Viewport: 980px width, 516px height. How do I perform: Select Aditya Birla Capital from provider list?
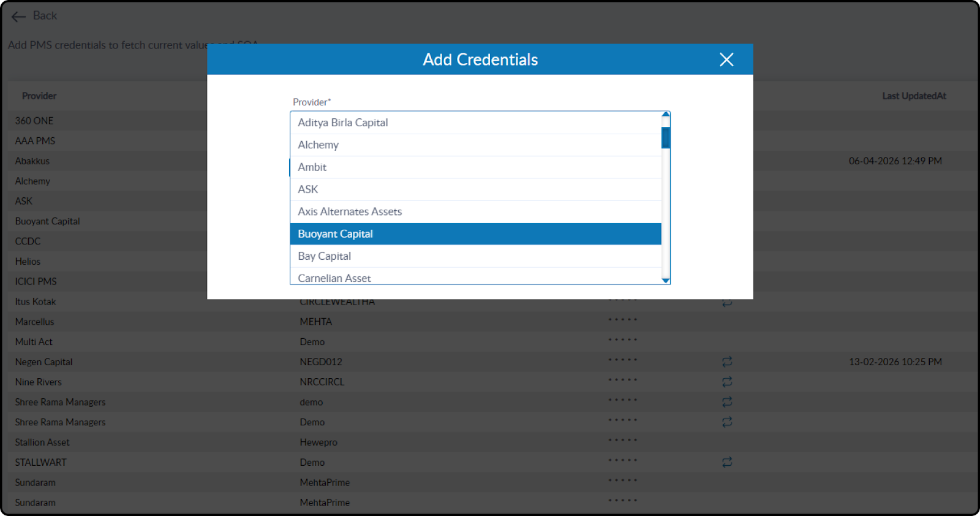[x=475, y=123]
